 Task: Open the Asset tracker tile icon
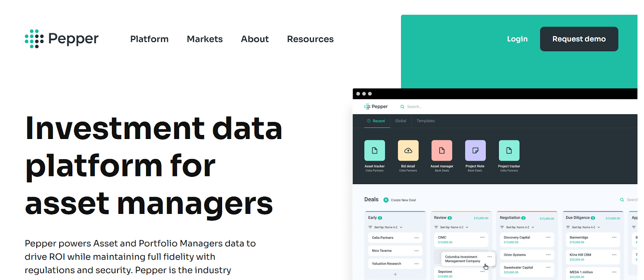pos(375,151)
